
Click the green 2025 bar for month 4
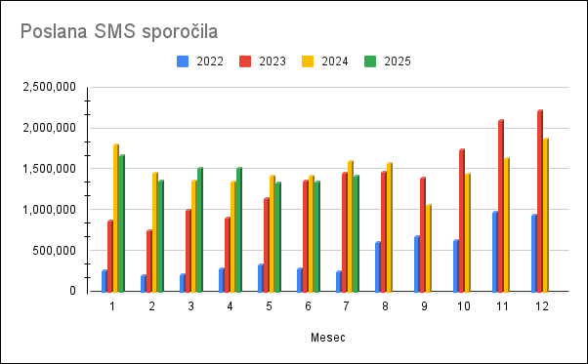239,229
